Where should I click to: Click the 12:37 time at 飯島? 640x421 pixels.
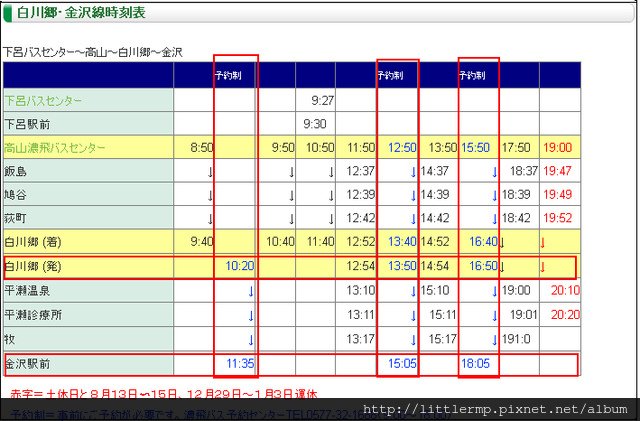360,171
